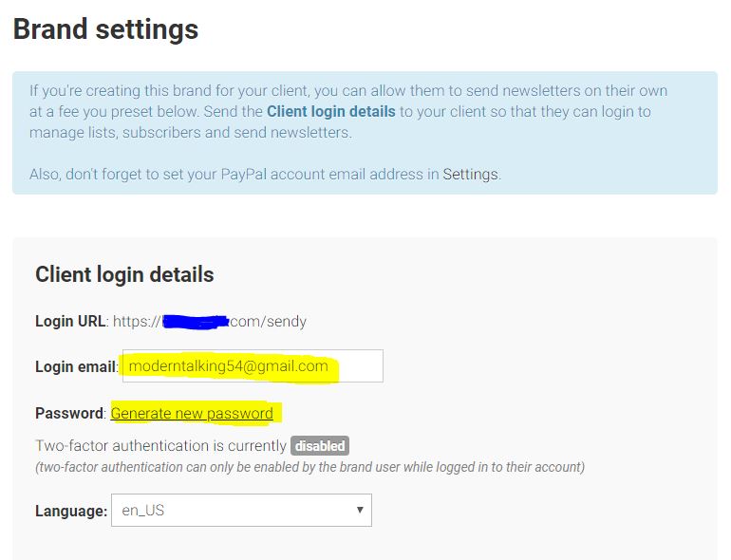The height and width of the screenshot is (560, 731).
Task: Click the blue-redacted domain in Login URL
Action: click(197, 322)
